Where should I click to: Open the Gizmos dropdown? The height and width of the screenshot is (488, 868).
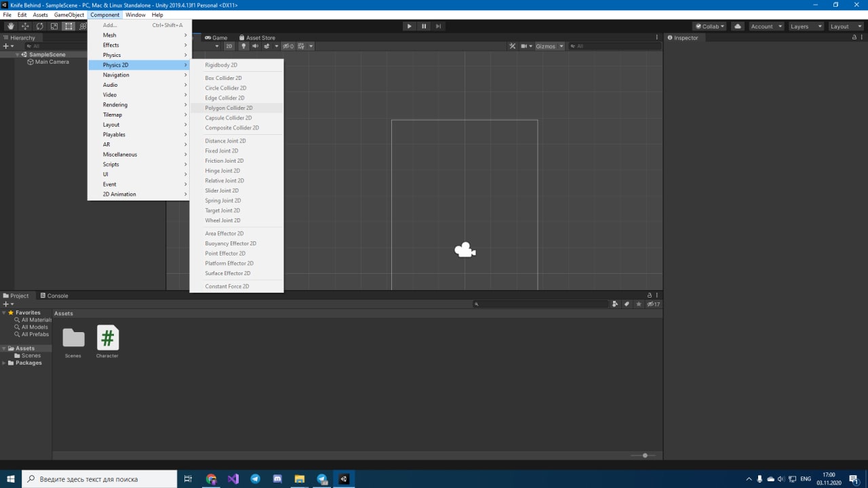[549, 46]
